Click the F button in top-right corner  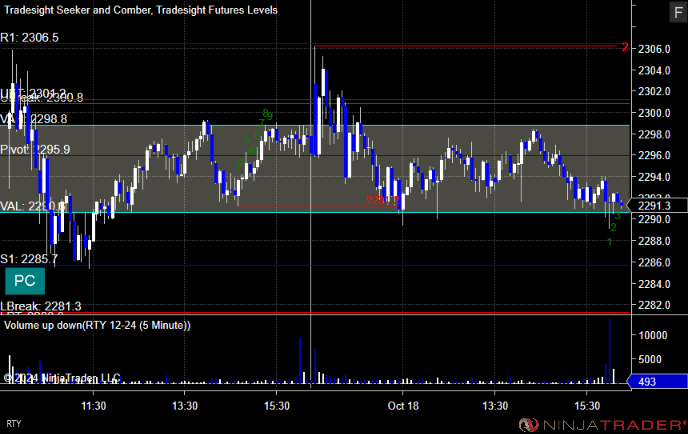pyautogui.click(x=678, y=11)
